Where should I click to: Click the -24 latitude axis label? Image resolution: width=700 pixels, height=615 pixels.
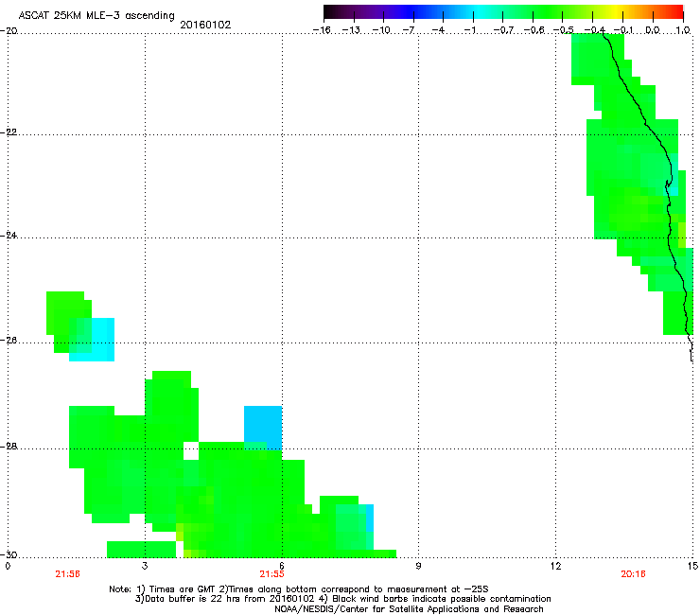click(9, 236)
